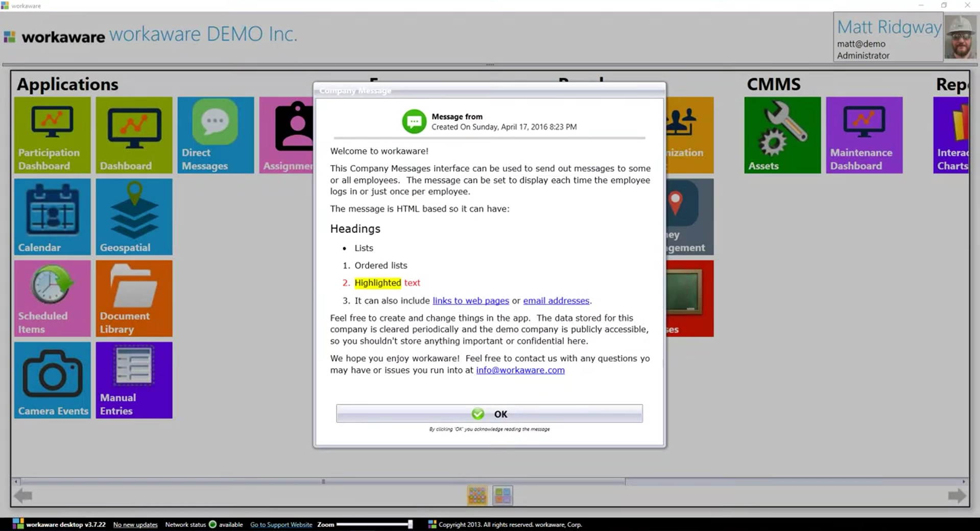Click the workaware logo in the status bar
The image size is (980, 531).
[x=18, y=524]
